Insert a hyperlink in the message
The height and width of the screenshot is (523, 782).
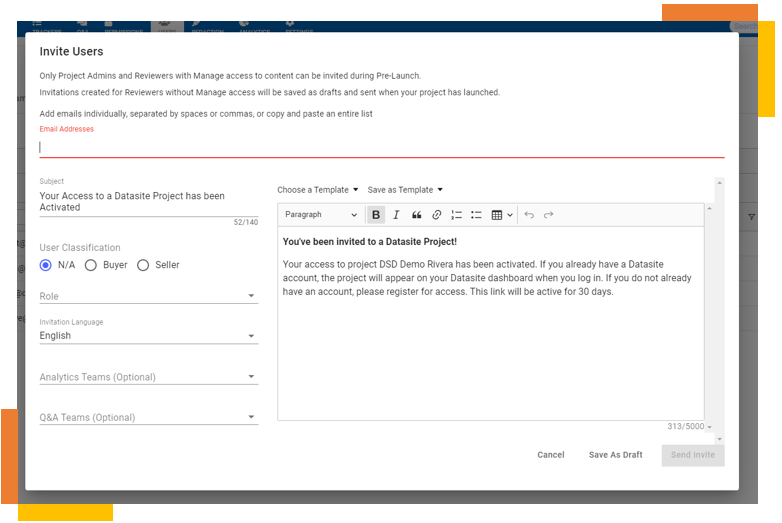click(436, 215)
